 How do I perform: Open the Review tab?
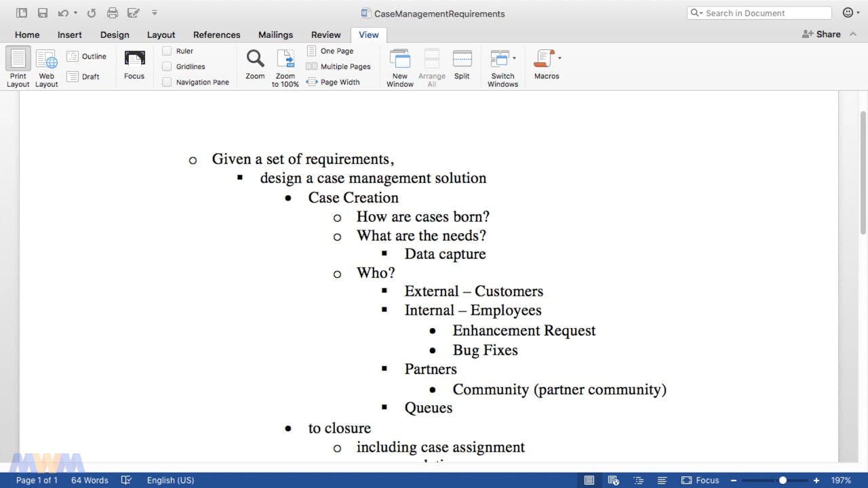[326, 35]
